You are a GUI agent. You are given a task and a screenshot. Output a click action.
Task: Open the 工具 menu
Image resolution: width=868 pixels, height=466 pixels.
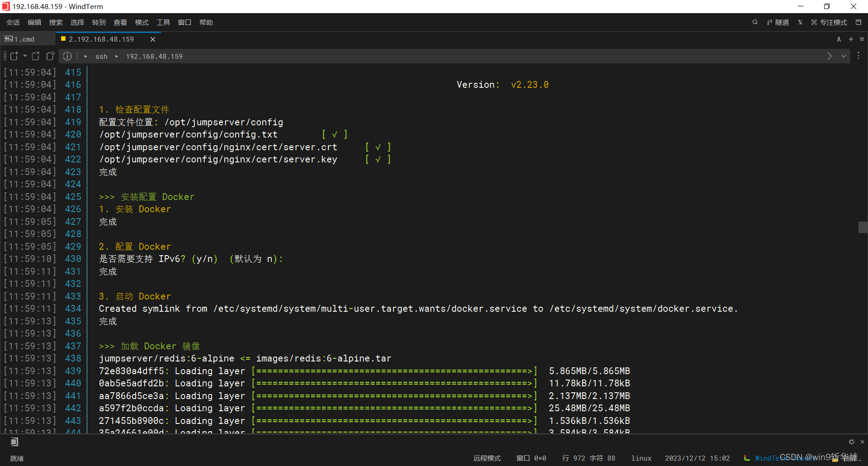(163, 23)
